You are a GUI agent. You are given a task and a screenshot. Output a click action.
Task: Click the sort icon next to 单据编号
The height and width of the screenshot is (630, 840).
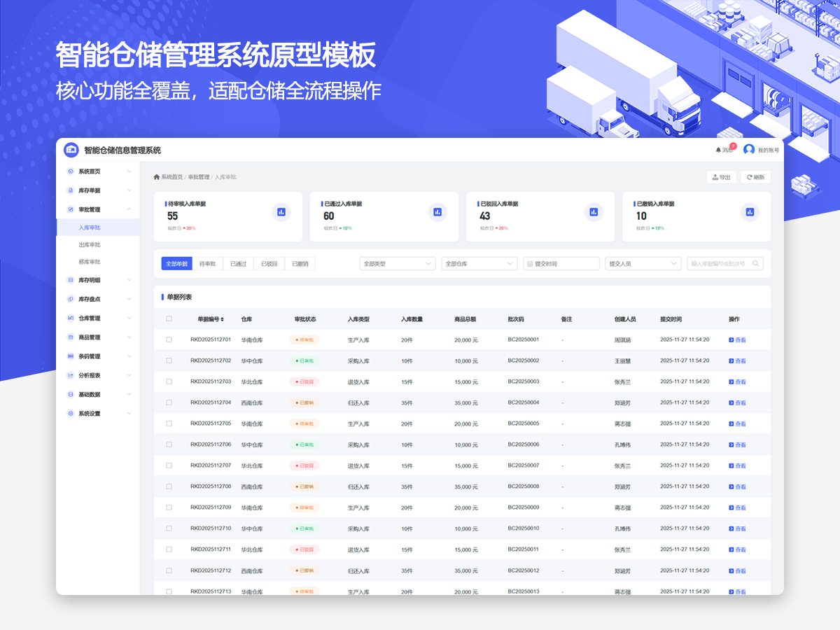(x=223, y=319)
